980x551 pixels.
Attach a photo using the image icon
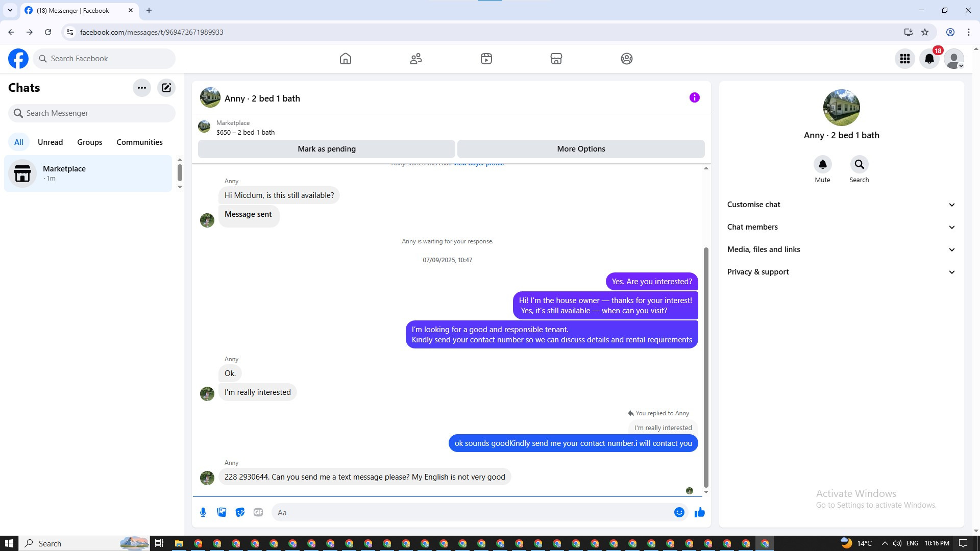pyautogui.click(x=222, y=512)
